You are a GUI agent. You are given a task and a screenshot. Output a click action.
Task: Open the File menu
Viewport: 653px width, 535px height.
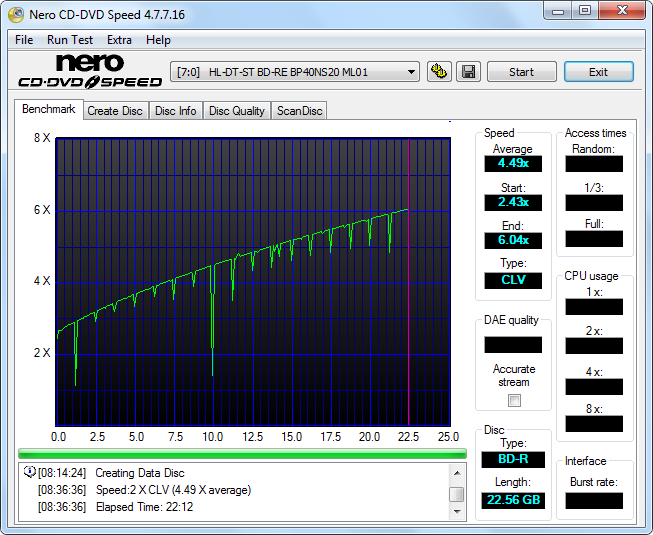click(x=24, y=40)
